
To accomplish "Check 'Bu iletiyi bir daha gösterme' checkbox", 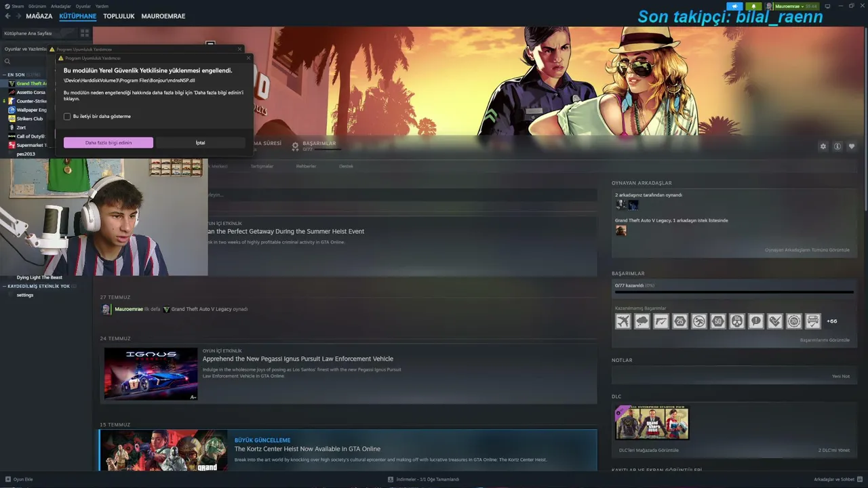I will (x=67, y=117).
